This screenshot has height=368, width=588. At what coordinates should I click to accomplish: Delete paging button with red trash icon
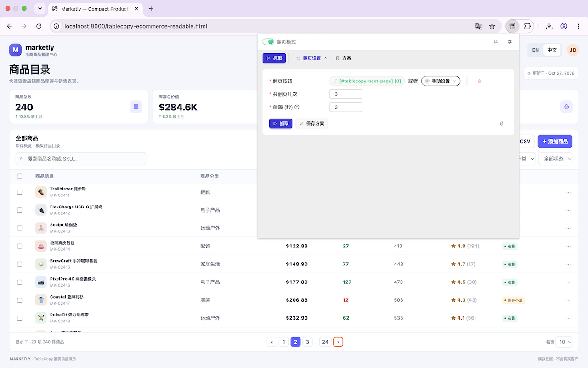[479, 81]
